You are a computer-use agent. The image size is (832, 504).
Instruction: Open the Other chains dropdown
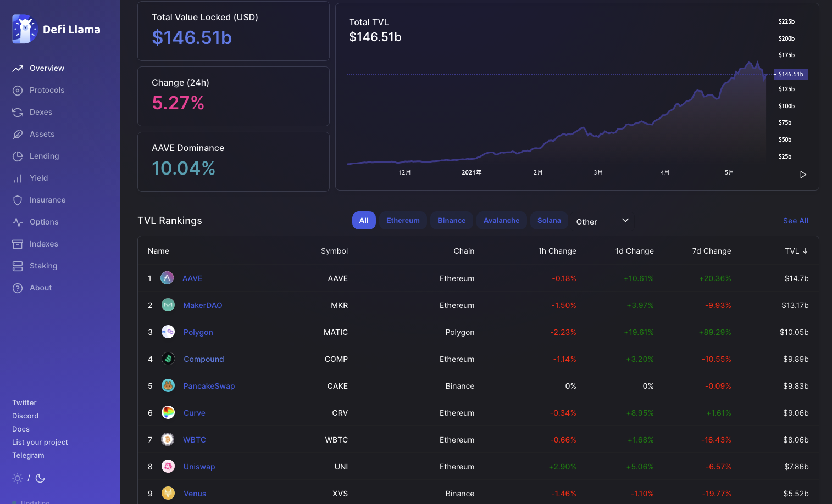point(602,221)
